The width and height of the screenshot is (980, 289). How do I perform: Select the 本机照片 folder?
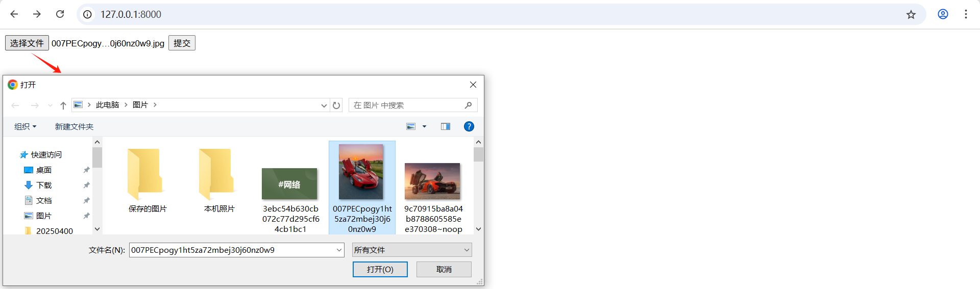219,180
